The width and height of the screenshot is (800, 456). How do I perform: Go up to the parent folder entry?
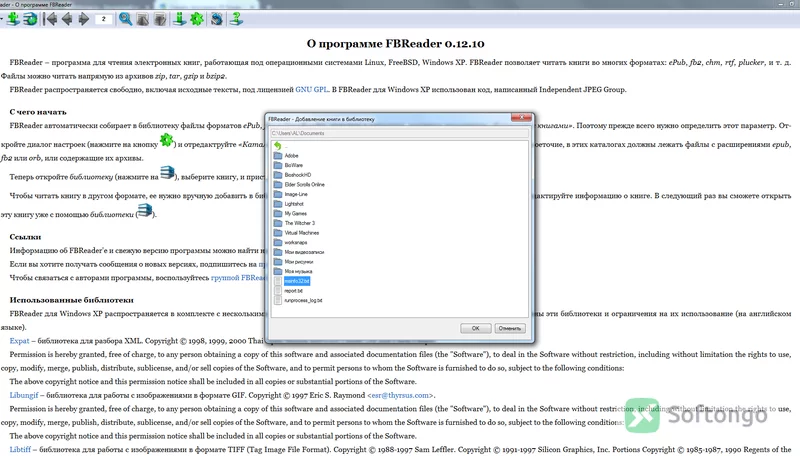278,146
